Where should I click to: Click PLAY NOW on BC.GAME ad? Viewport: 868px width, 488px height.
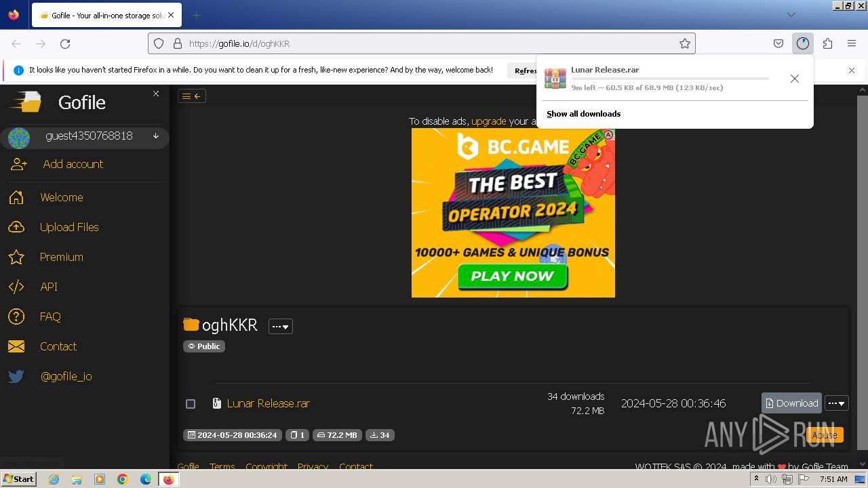coord(513,276)
